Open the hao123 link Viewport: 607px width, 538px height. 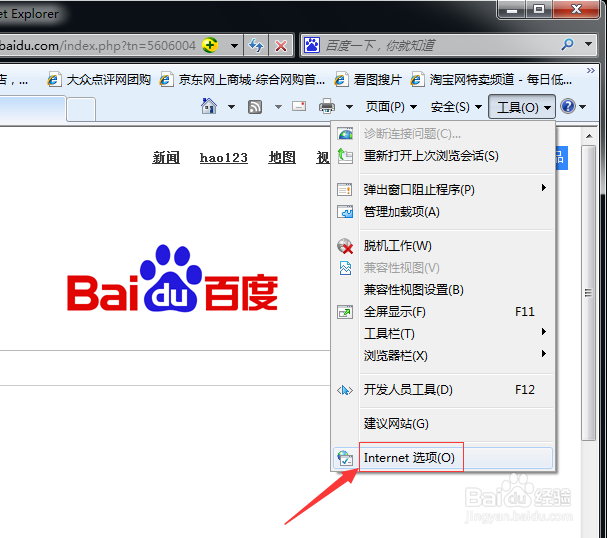pos(224,158)
